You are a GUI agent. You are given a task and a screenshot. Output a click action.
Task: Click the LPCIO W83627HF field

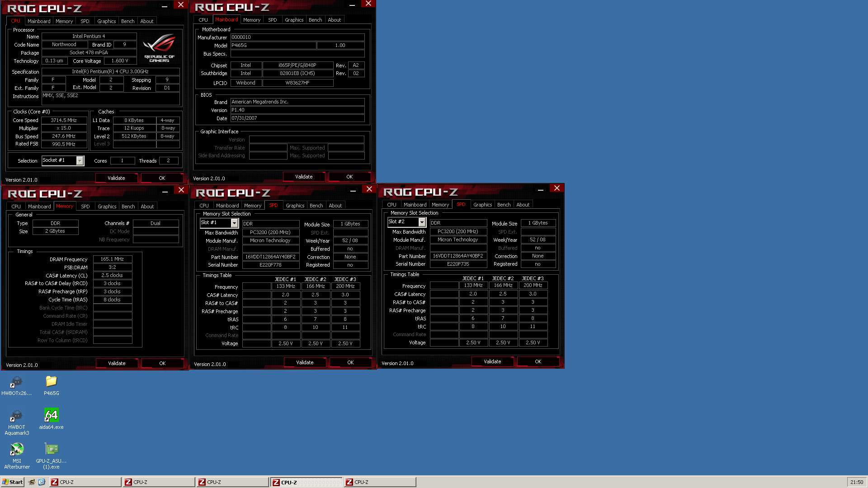pos(298,83)
